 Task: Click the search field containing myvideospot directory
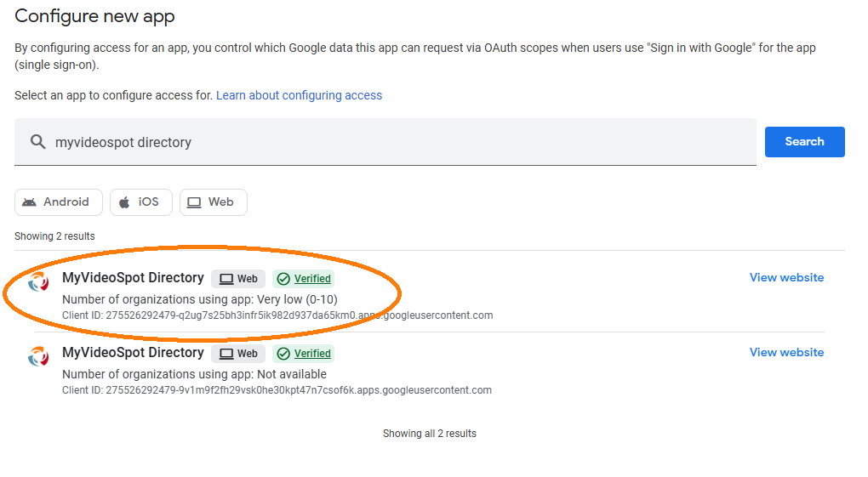point(385,142)
